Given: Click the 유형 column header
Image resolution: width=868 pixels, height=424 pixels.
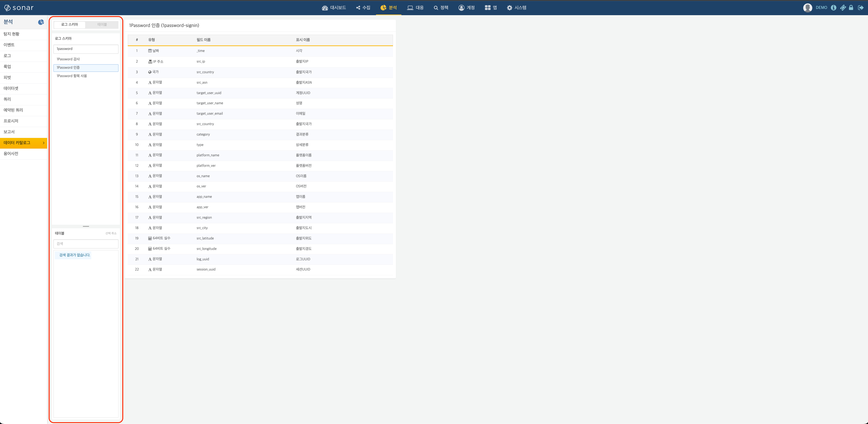Looking at the screenshot, I should 152,40.
